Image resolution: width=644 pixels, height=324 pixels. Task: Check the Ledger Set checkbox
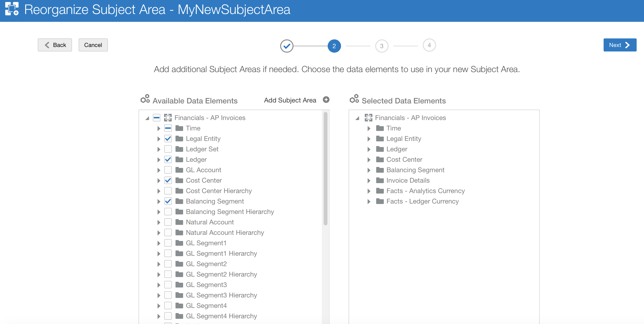click(x=168, y=149)
